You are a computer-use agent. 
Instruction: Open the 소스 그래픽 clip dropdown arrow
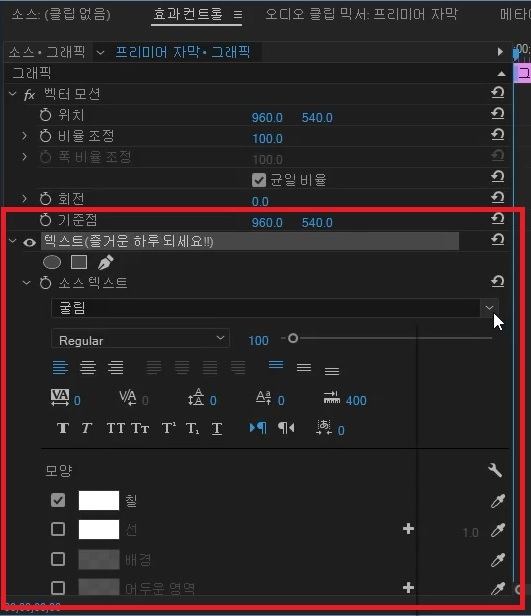point(100,52)
